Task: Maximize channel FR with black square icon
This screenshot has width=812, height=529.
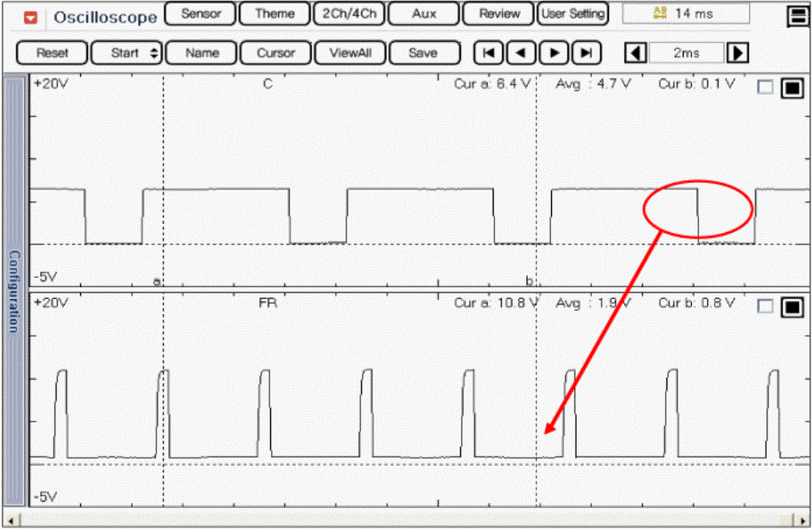Action: [792, 307]
